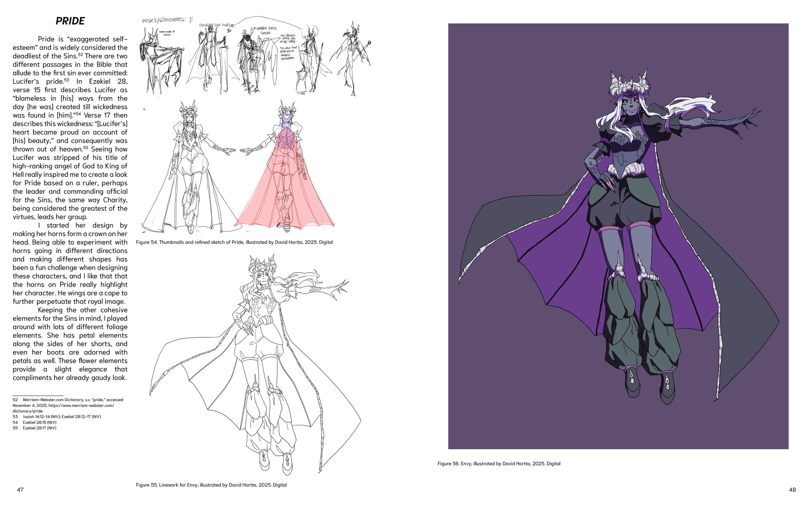The width and height of the screenshot is (812, 508).
Task: Click footnote 53 citing Isaiah 14:12–14
Action: (x=61, y=417)
